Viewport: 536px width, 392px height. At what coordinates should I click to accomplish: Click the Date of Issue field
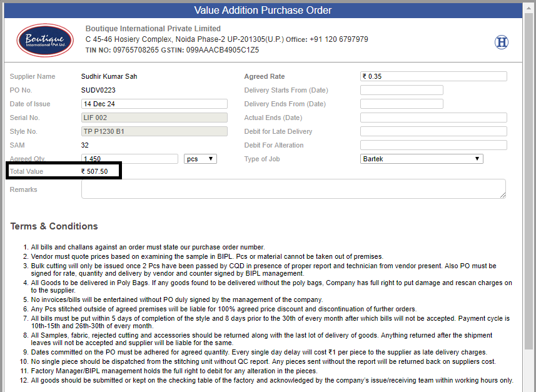[154, 104]
